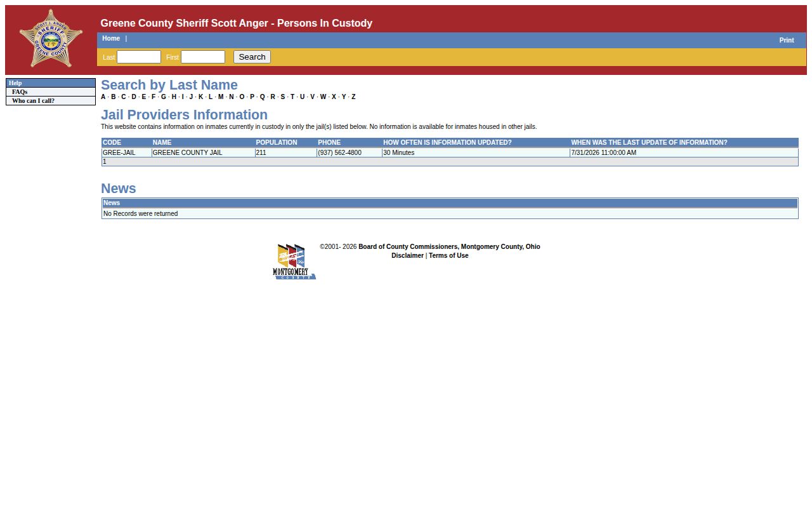812x508 pixels.
Task: Search last names starting with V
Action: [x=312, y=97]
